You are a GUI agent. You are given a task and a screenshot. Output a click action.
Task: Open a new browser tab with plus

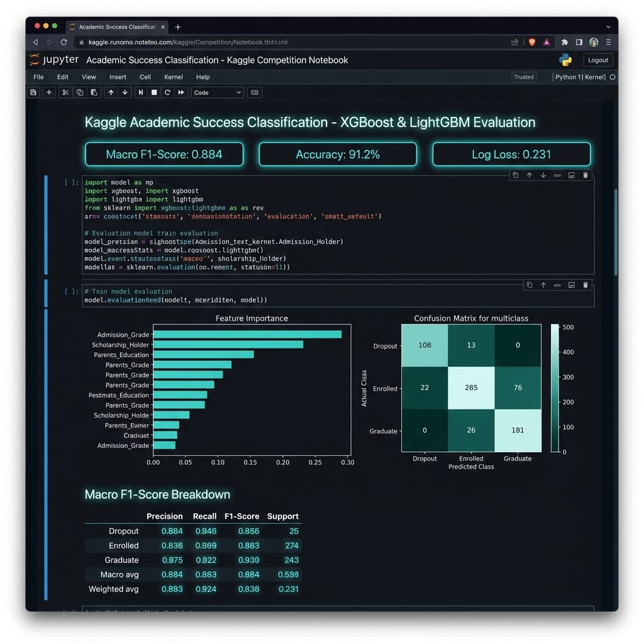coord(178,26)
